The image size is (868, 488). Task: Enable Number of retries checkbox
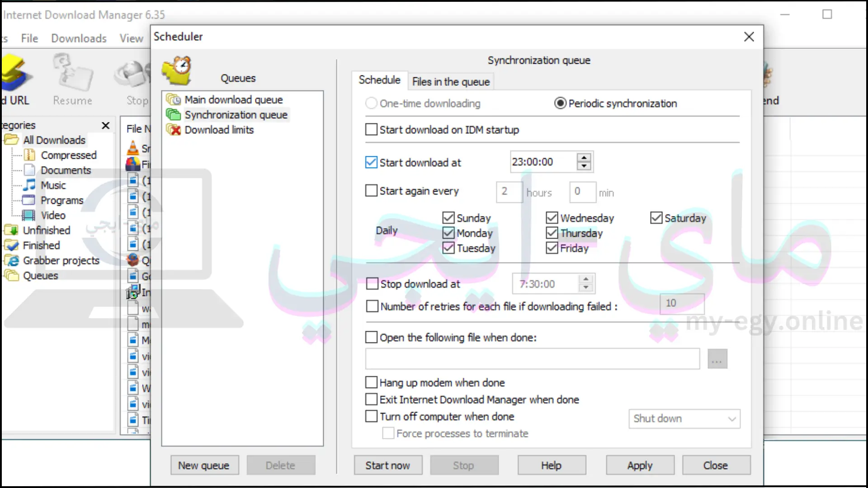pos(372,306)
